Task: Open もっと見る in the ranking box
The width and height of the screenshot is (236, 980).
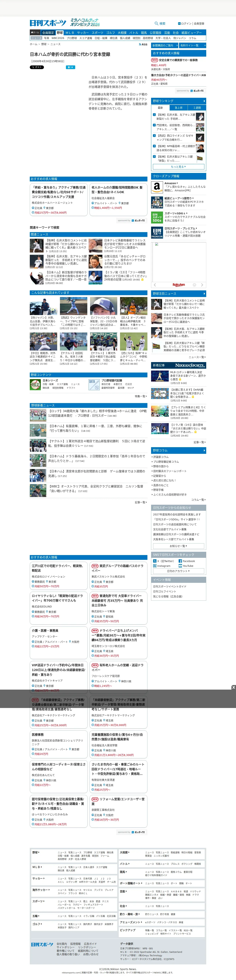Action: [178, 167]
